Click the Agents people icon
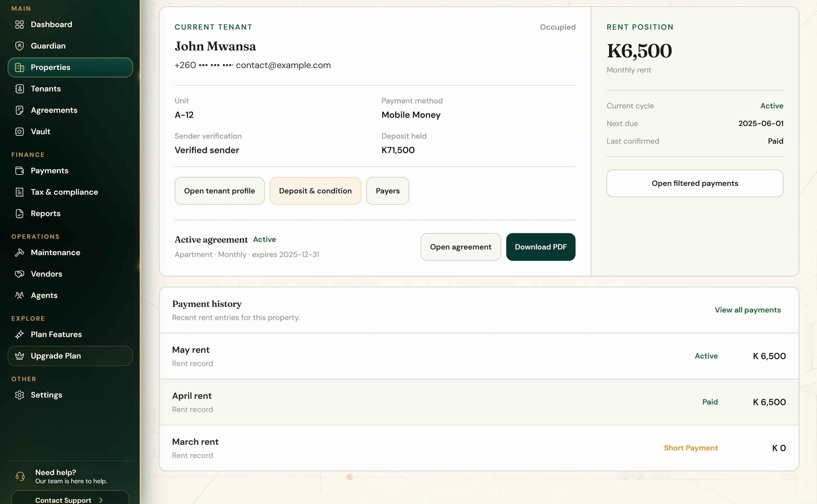Viewport: 817px width, 504px height. [20, 295]
